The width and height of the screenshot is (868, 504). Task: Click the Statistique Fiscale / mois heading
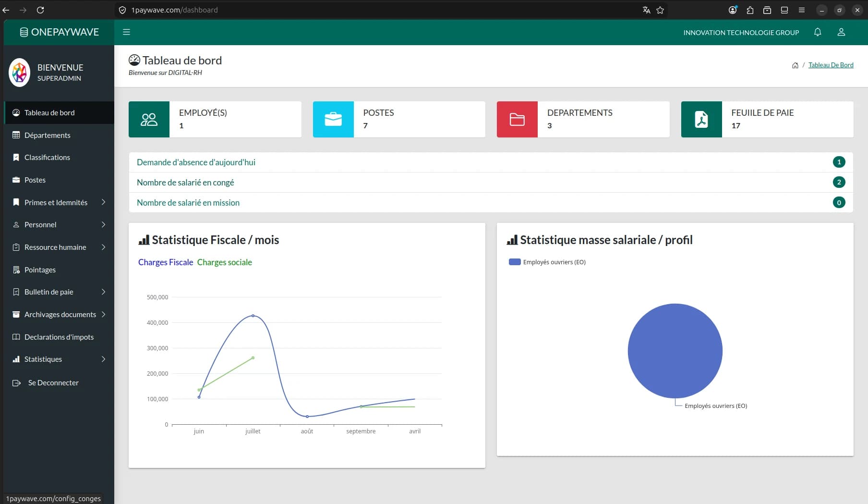coord(209,240)
